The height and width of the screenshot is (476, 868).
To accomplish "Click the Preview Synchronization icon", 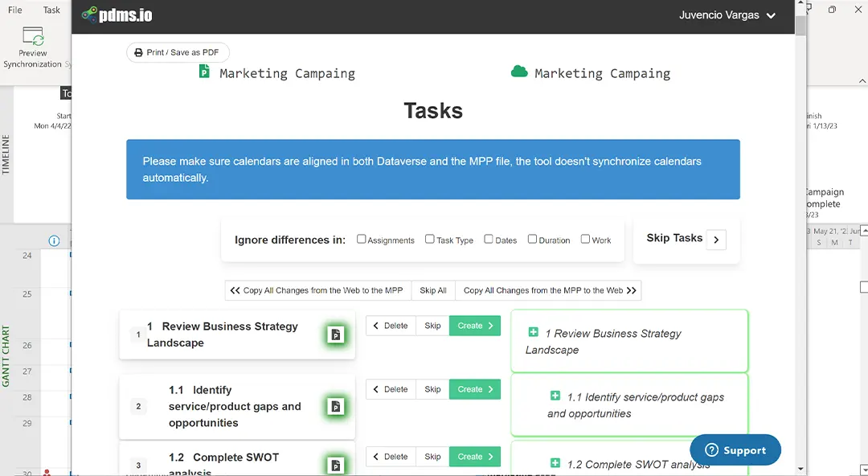I will click(33, 37).
